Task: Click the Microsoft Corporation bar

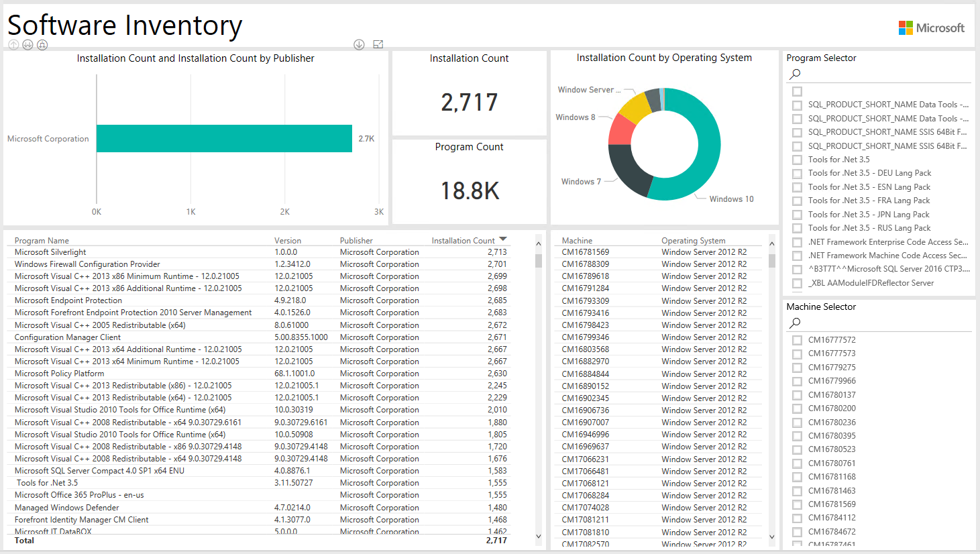Action: (224, 138)
